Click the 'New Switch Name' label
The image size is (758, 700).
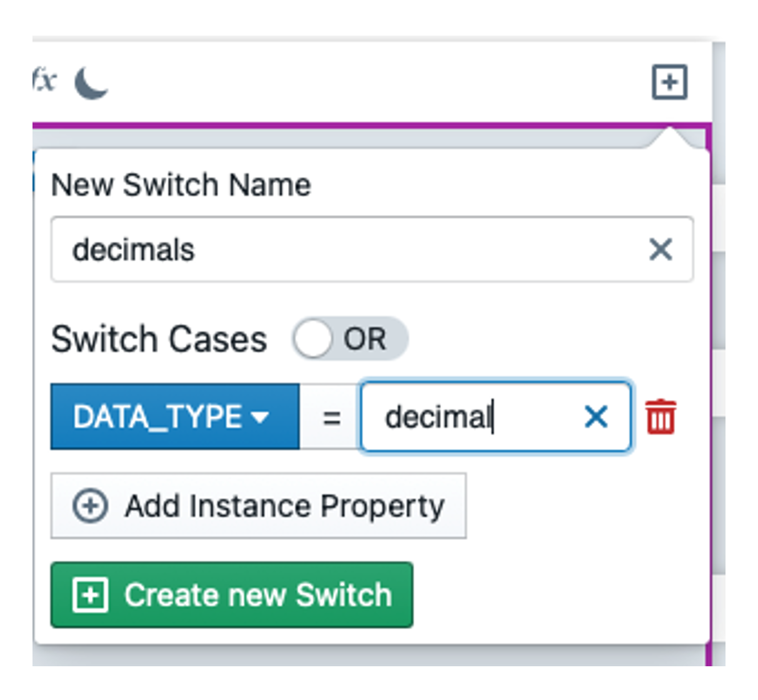[181, 185]
